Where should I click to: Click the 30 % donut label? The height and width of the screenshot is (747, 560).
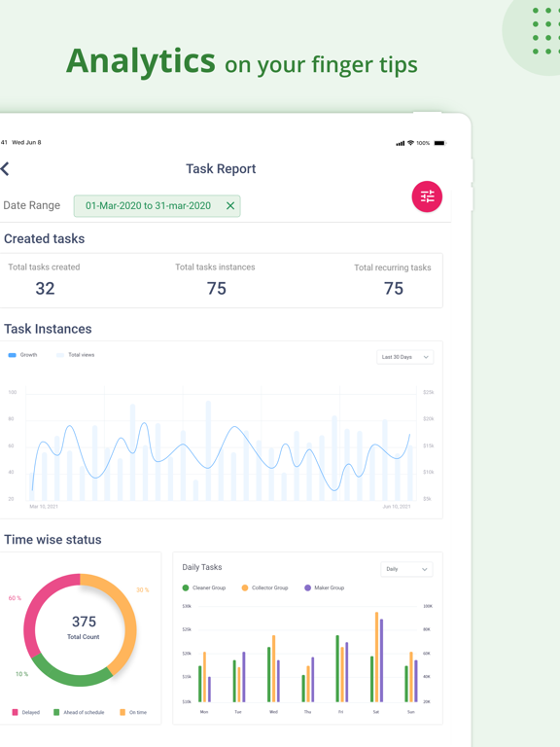click(x=143, y=589)
